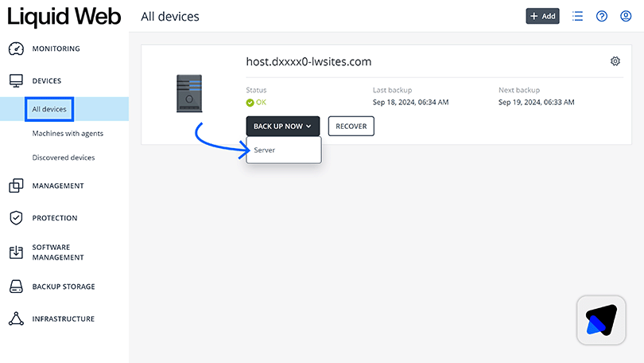This screenshot has width=644, height=363.
Task: Click the Software Management download icon
Action: pyautogui.click(x=16, y=252)
